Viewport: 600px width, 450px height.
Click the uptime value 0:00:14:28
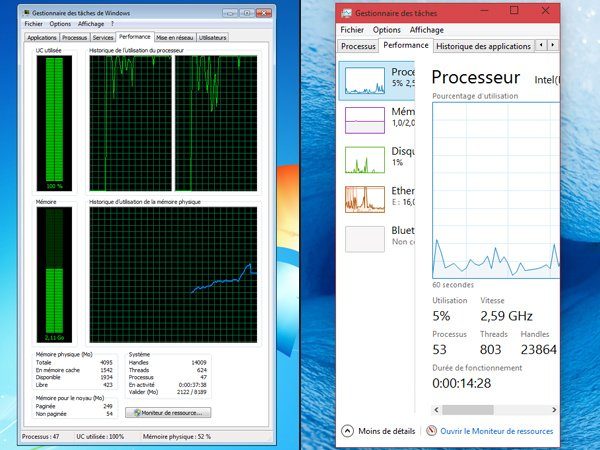click(461, 383)
